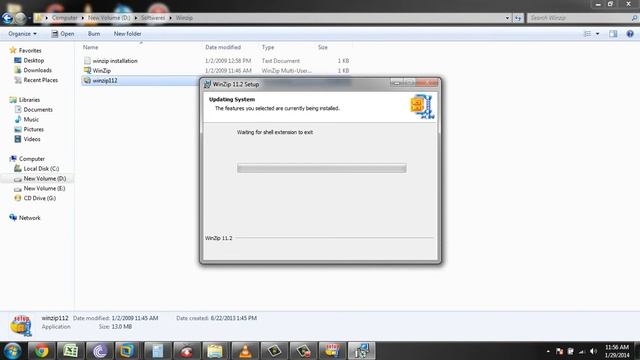
Task: Open the VLC media player taskbar icon
Action: click(245, 351)
